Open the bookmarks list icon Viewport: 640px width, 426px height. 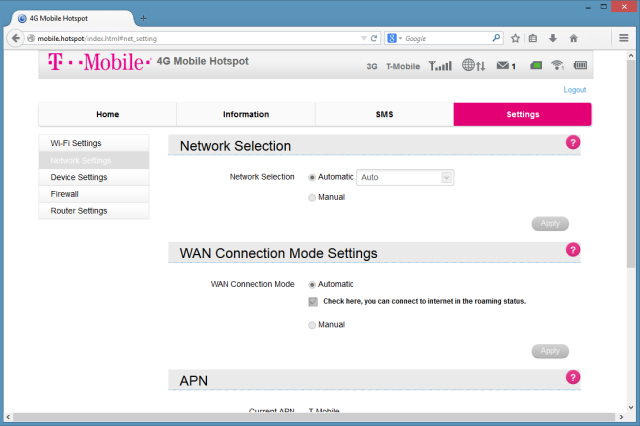pyautogui.click(x=533, y=38)
